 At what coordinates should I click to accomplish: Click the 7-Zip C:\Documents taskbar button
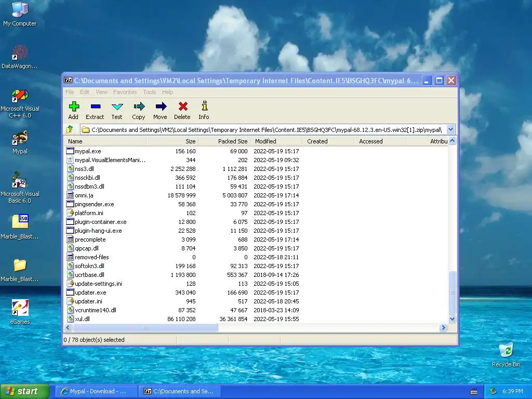point(180,391)
